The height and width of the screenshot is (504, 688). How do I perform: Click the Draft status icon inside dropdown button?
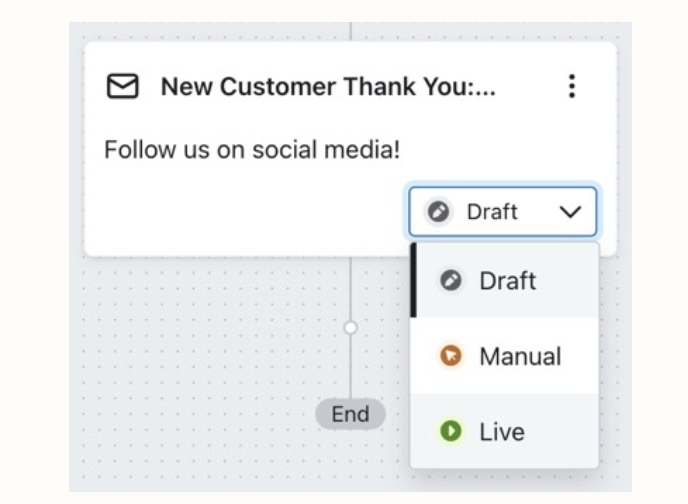click(437, 212)
